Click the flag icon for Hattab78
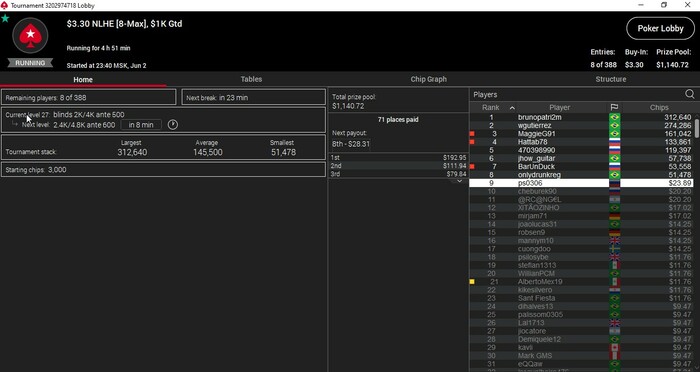700x372 pixels. (x=615, y=142)
